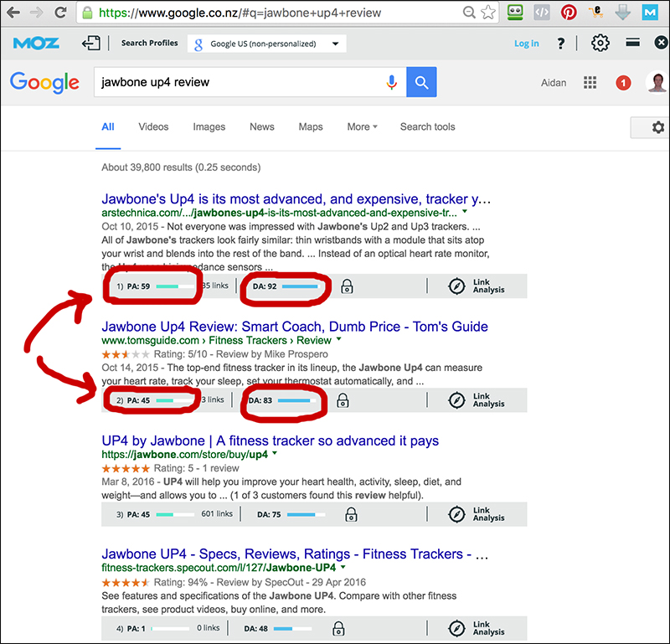Switch to the News tab
Screen dimensions: 670x644
tap(262, 127)
